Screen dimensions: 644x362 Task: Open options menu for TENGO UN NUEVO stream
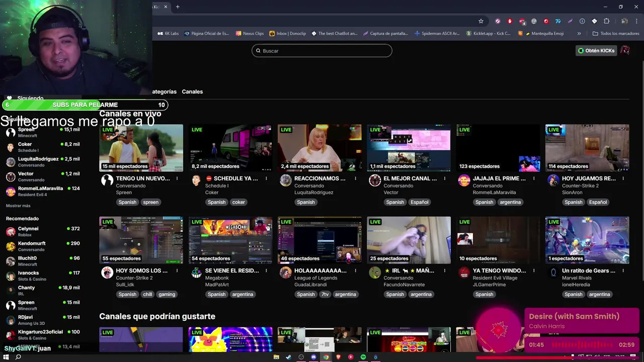point(177,178)
